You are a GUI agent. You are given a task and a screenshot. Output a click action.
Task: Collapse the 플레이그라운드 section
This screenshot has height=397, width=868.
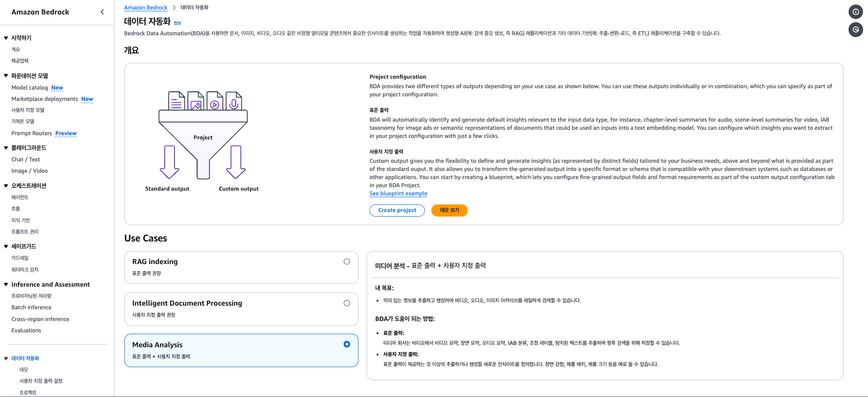(6, 148)
